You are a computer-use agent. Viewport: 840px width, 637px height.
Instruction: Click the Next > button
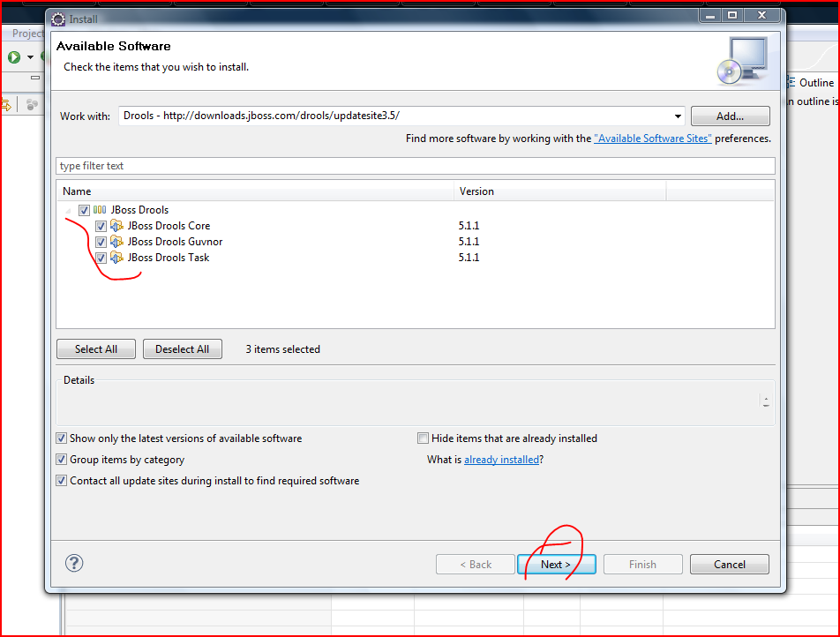(x=556, y=564)
